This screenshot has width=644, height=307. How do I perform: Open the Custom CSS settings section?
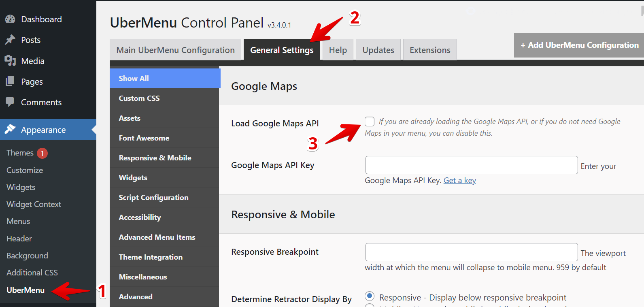tap(164, 98)
